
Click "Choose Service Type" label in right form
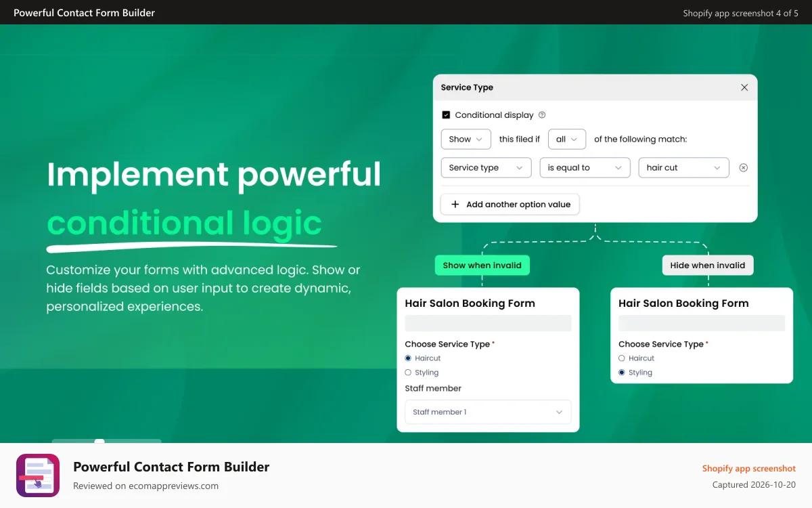tap(661, 344)
